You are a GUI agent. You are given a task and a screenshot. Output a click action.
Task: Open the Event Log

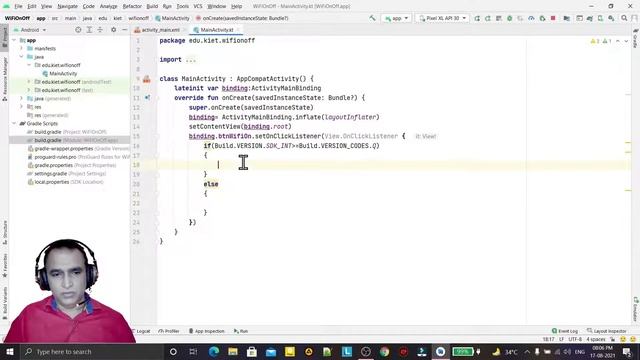565,331
